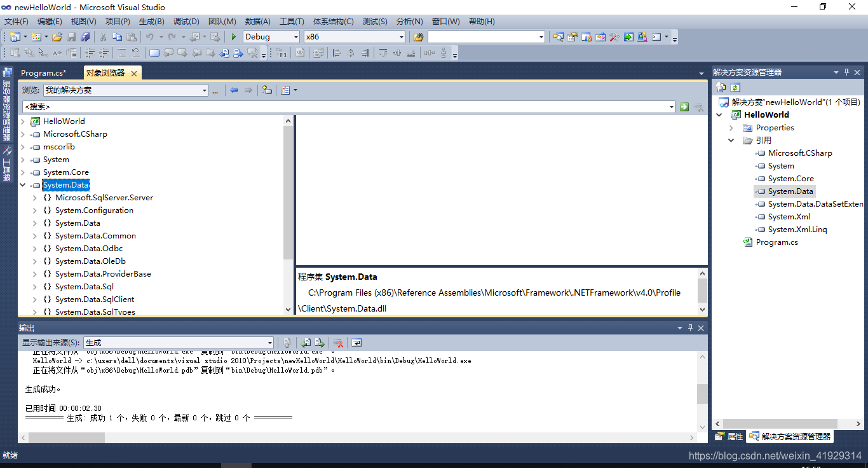
Task: Open the 文件(F) menu
Action: point(17,22)
